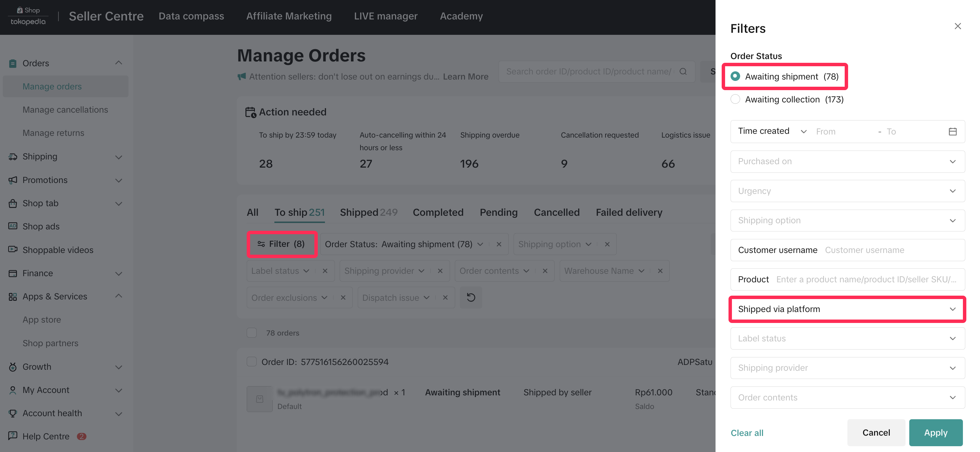This screenshot has height=452, width=980.
Task: Click the Apply button
Action: coord(936,433)
